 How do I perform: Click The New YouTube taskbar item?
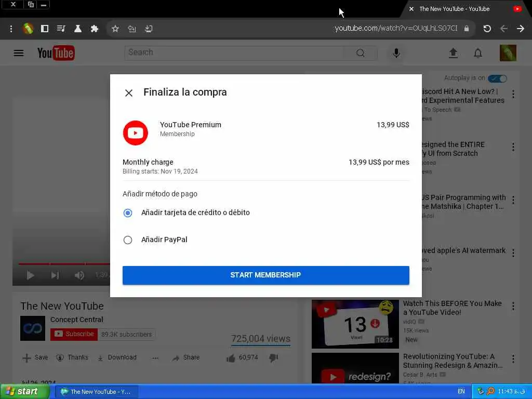pyautogui.click(x=97, y=392)
